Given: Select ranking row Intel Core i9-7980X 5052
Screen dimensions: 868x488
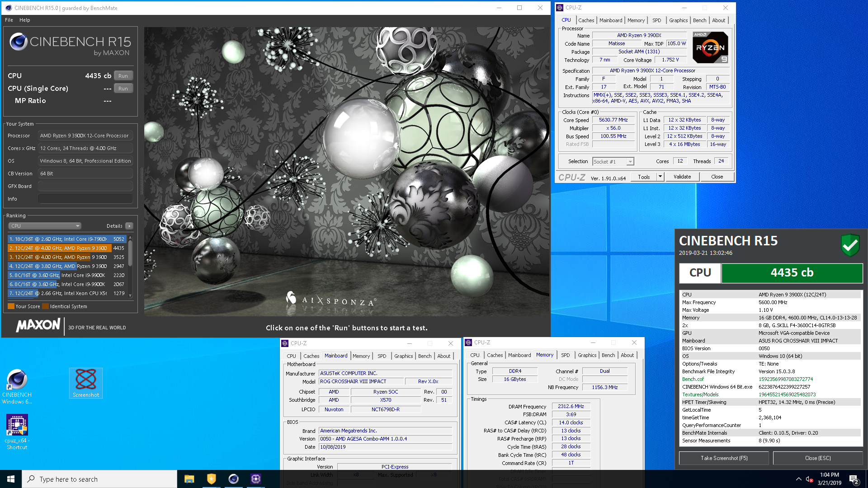Looking at the screenshot, I should click(67, 239).
